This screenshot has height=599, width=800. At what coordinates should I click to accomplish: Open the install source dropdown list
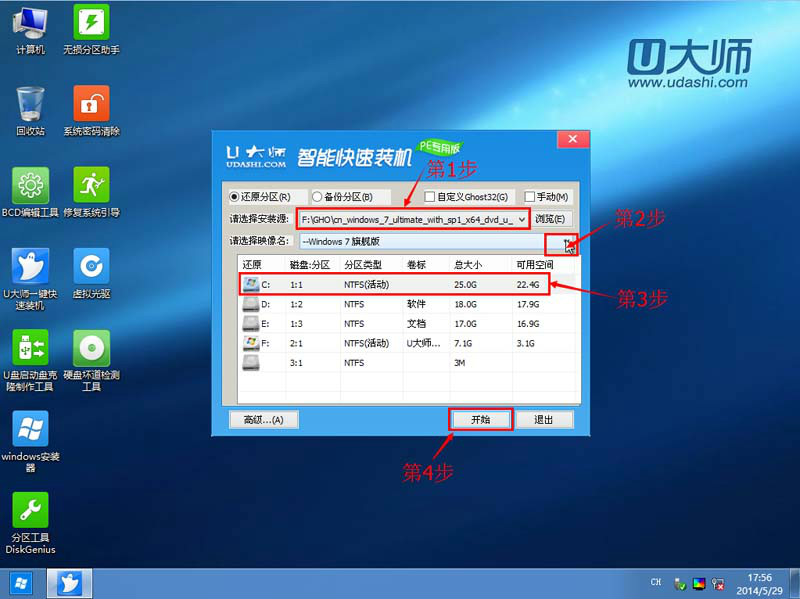click(523, 219)
